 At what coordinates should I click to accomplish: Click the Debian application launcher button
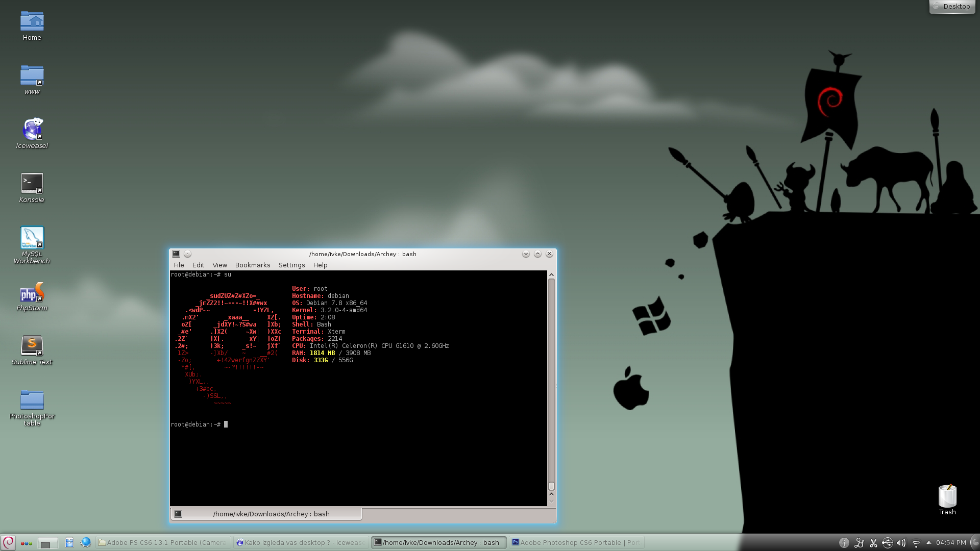9,542
